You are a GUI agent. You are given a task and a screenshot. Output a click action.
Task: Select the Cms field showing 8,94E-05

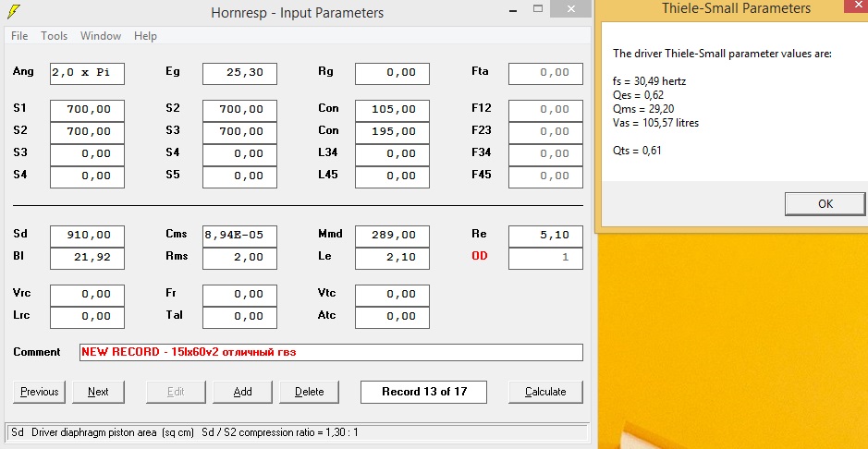[239, 237]
